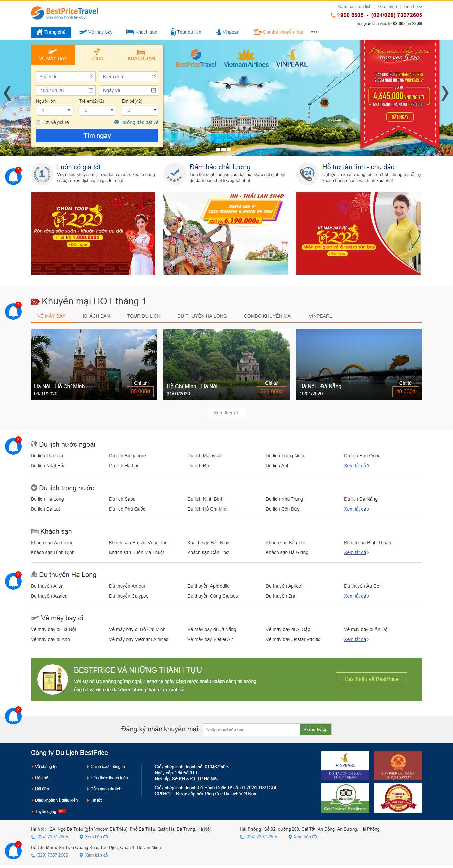Click the Tìm ngay search button
Viewport: 453px width, 868px height.
click(x=97, y=136)
